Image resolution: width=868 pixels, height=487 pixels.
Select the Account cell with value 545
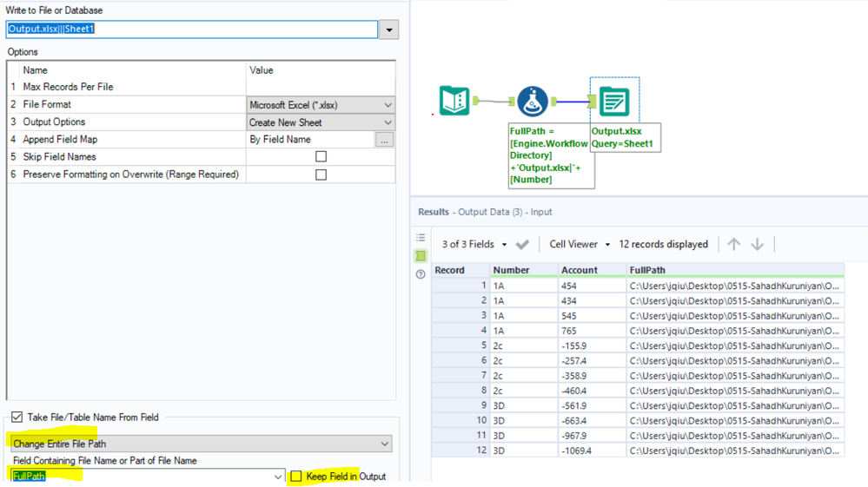592,316
